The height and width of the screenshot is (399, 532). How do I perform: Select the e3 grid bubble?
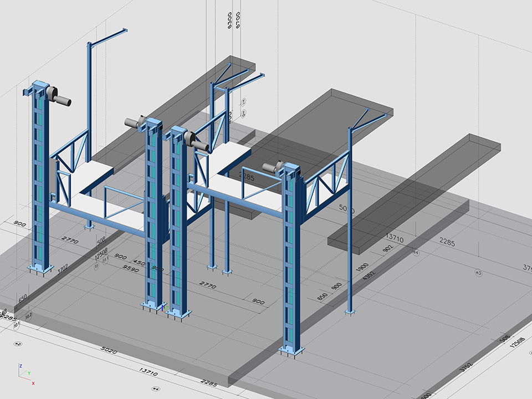(479, 273)
